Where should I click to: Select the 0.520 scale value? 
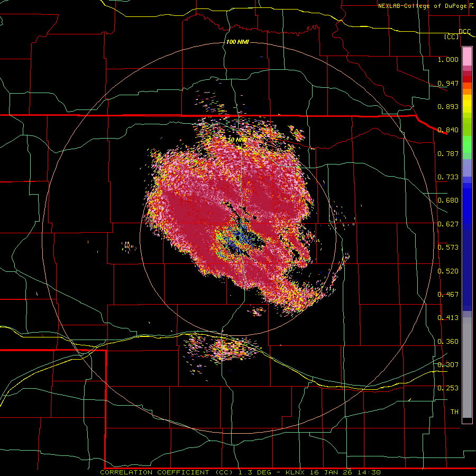click(x=448, y=271)
